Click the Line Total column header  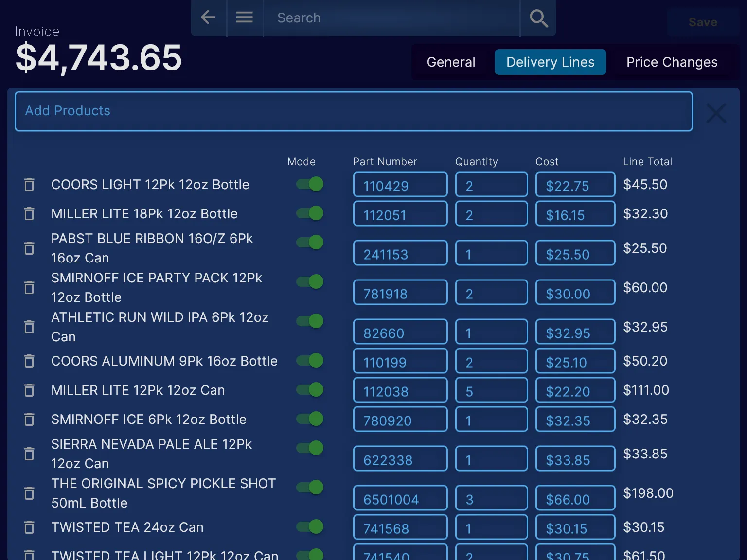[x=648, y=162]
